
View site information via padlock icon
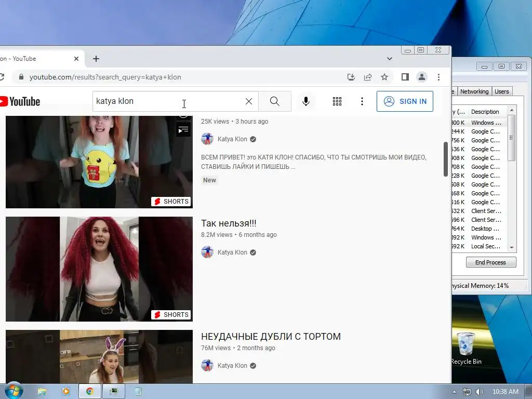tap(21, 77)
